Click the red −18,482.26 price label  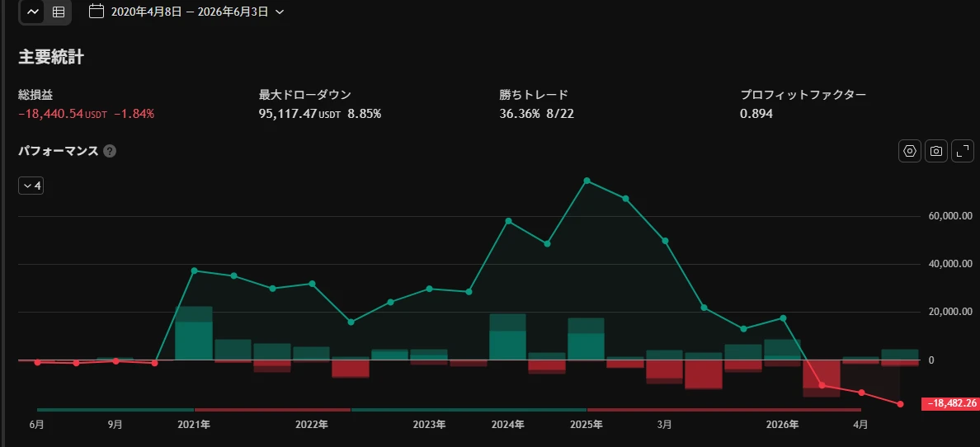(x=950, y=404)
